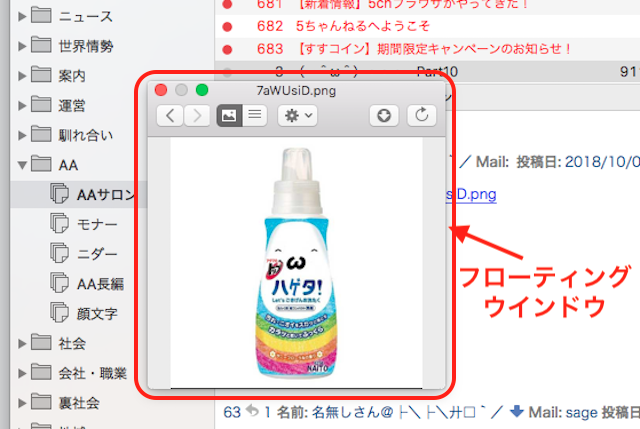Zoom the floating window with green button
Screen dimensions: 640x429
tap(202, 90)
